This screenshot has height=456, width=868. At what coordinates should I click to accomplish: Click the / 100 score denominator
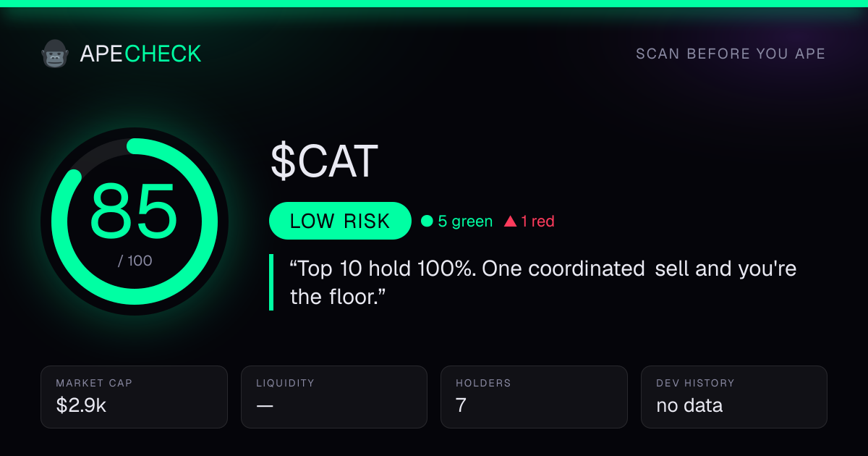pos(135,261)
